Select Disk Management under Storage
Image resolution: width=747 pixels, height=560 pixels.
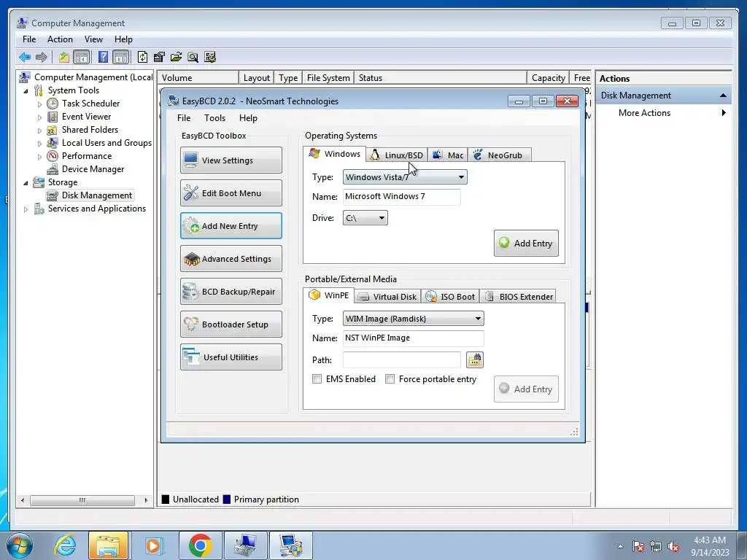[x=97, y=195]
